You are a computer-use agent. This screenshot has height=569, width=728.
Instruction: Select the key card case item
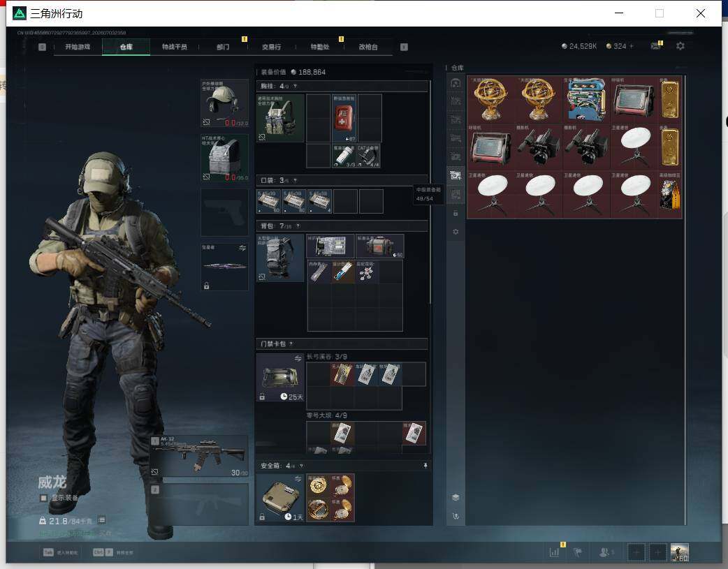click(280, 377)
